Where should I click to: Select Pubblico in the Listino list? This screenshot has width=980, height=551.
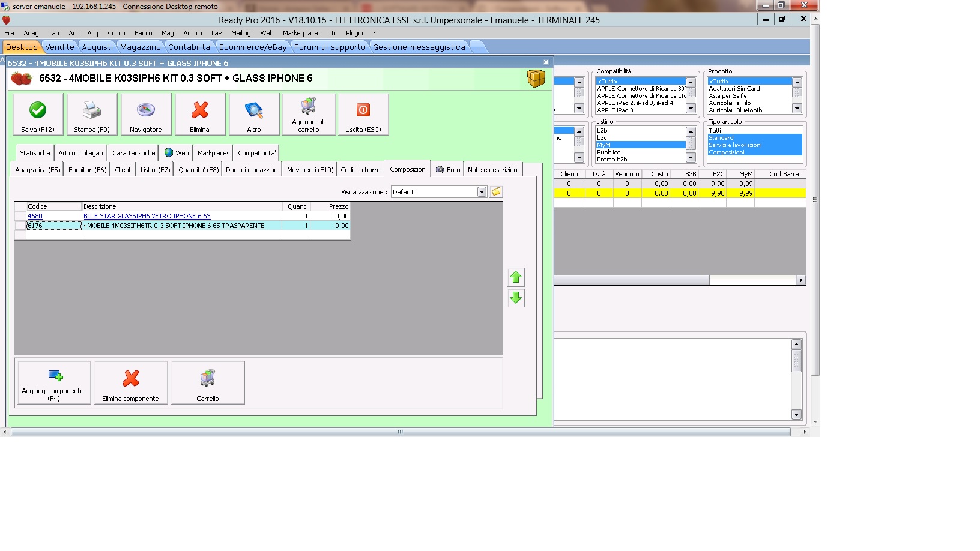coord(640,152)
